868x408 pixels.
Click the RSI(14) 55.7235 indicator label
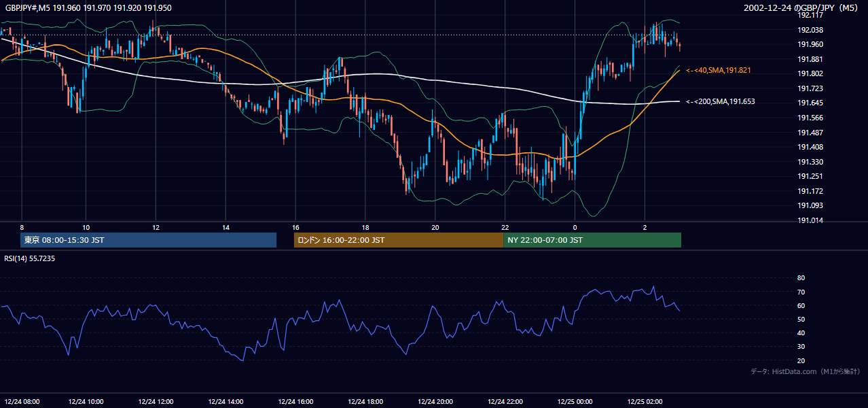30,259
